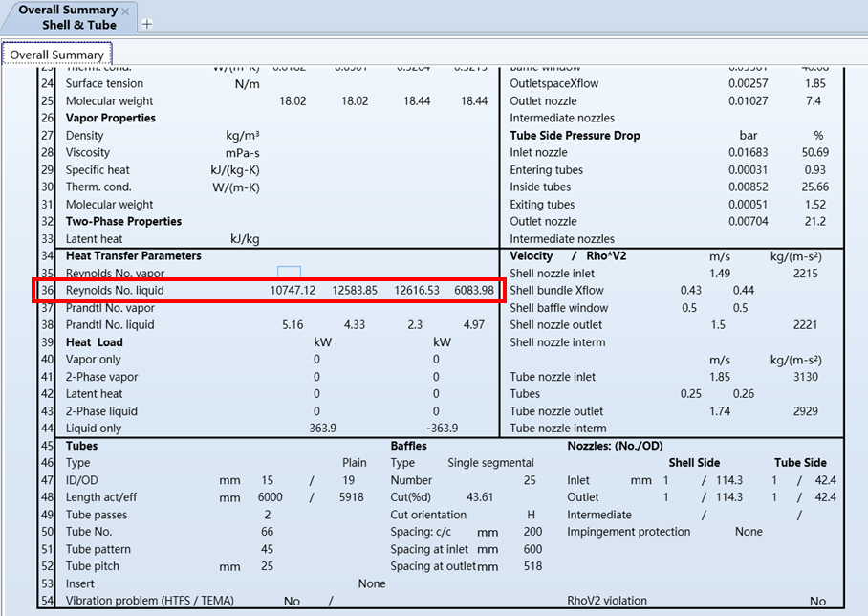The width and height of the screenshot is (868, 616).
Task: Select Shell nozzle outlet Rho*V2 value 2221
Action: (805, 325)
